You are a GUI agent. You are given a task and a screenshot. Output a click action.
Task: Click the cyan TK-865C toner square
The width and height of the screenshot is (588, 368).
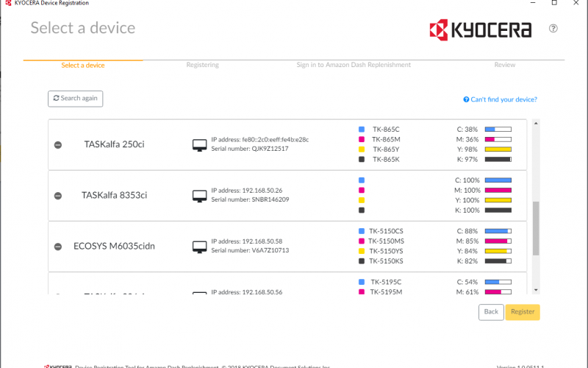click(362, 130)
